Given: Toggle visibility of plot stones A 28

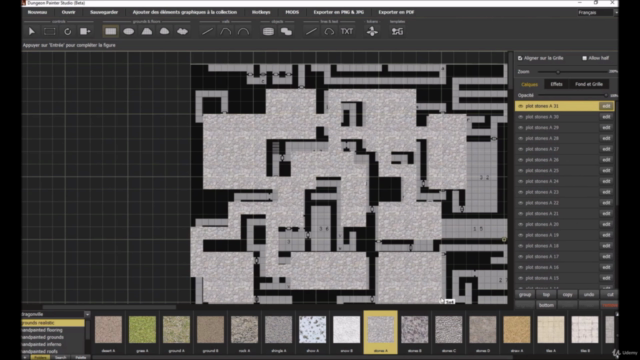Looking at the screenshot, I should pos(520,138).
